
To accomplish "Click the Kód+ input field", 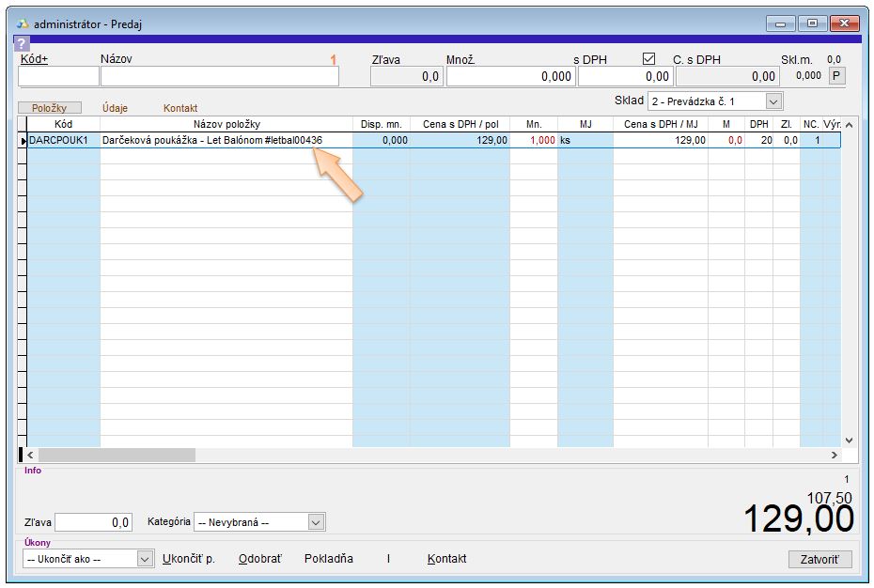I will tap(58, 77).
